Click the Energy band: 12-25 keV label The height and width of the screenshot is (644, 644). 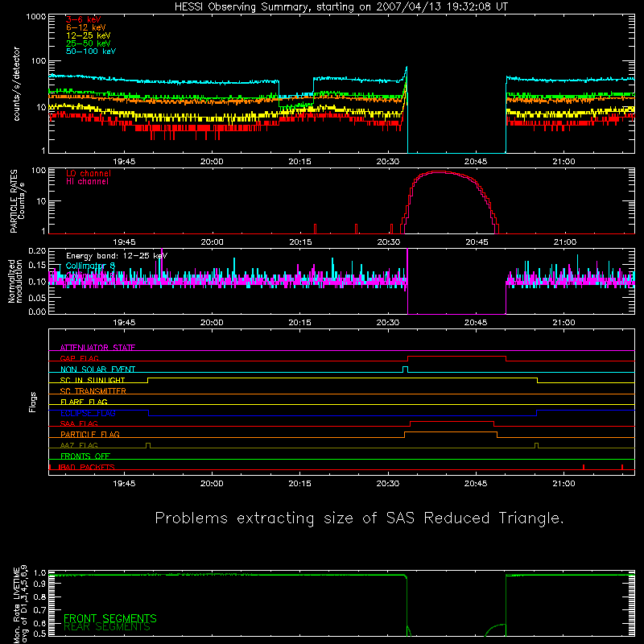(116, 256)
